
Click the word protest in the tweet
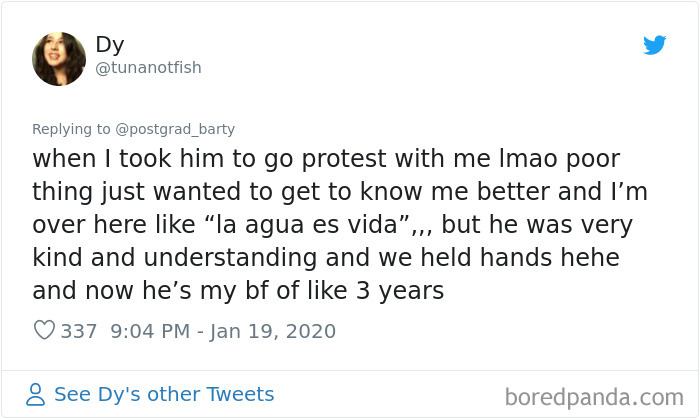344,159
